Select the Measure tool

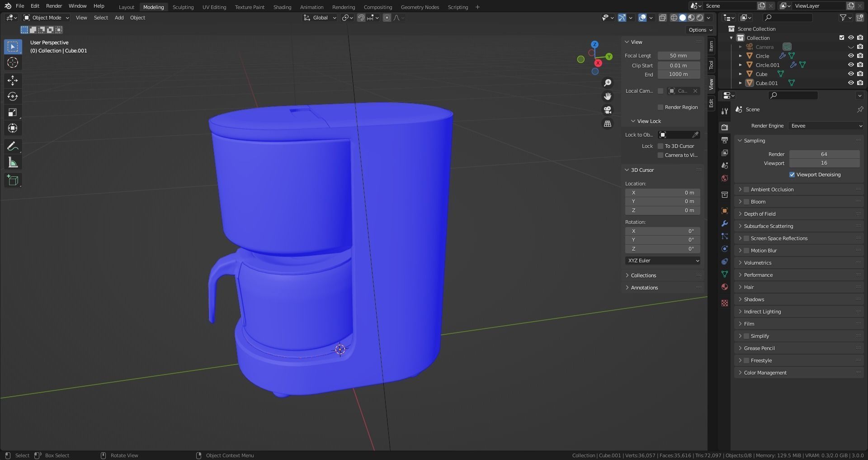[x=13, y=162]
